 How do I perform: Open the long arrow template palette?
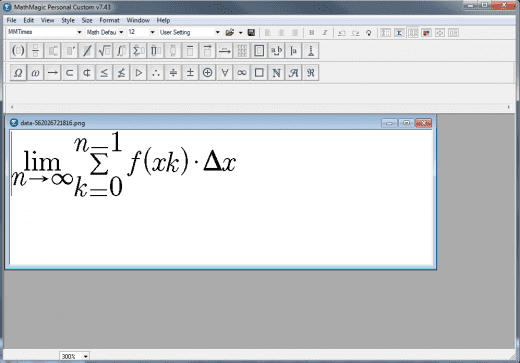tap(225, 51)
